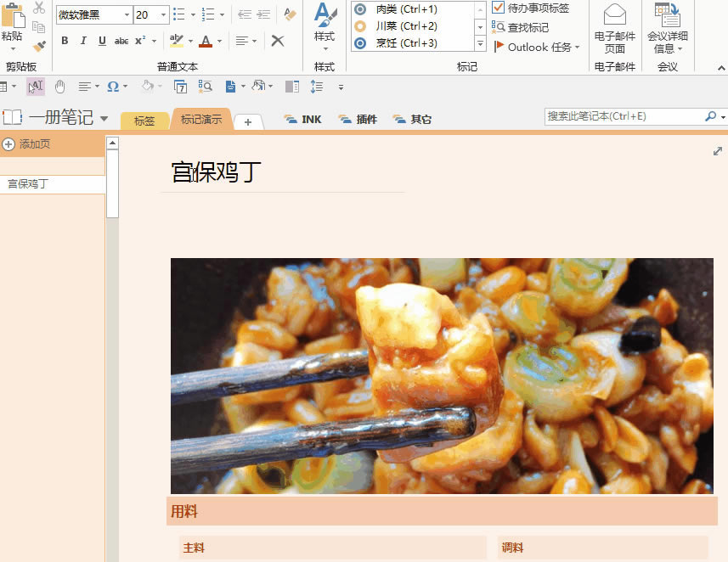This screenshot has width=728, height=562.
Task: Click 添加页 to add a page
Action: [x=26, y=144]
